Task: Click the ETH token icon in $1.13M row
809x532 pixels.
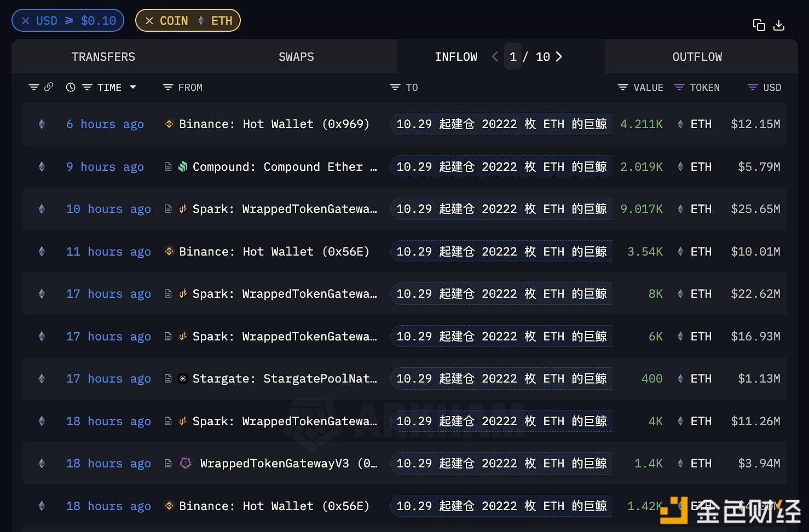Action: (680, 379)
